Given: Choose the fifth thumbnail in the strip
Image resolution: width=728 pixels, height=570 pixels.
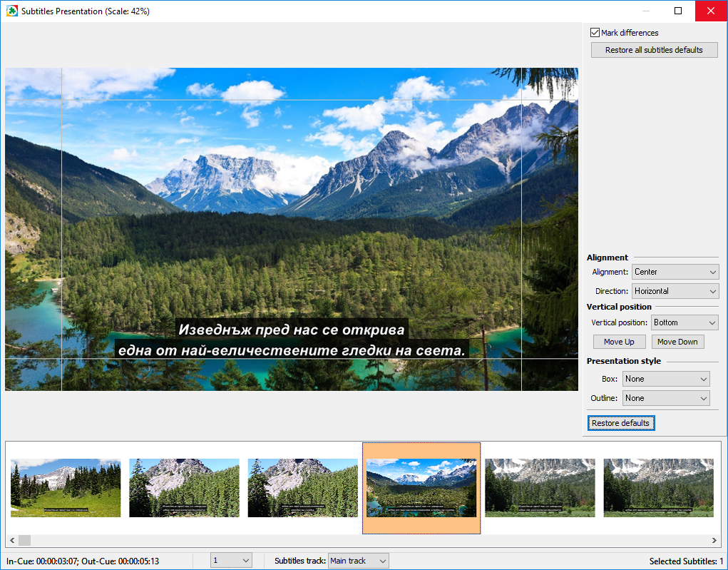Looking at the screenshot, I should tap(540, 488).
